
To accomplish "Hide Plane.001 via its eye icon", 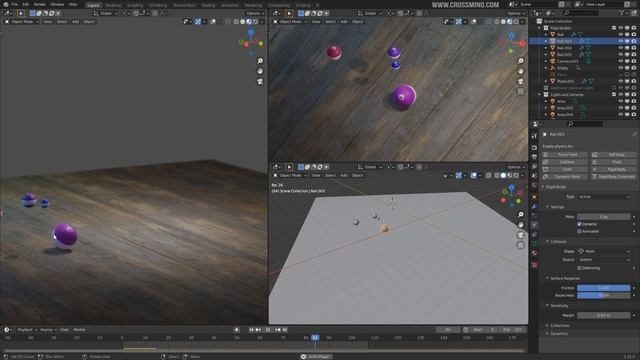I will tap(621, 81).
